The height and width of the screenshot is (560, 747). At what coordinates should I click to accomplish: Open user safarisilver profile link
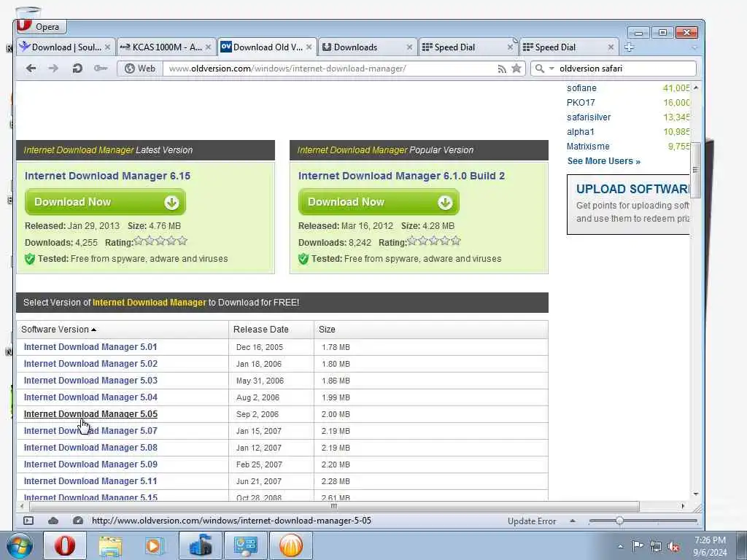589,117
